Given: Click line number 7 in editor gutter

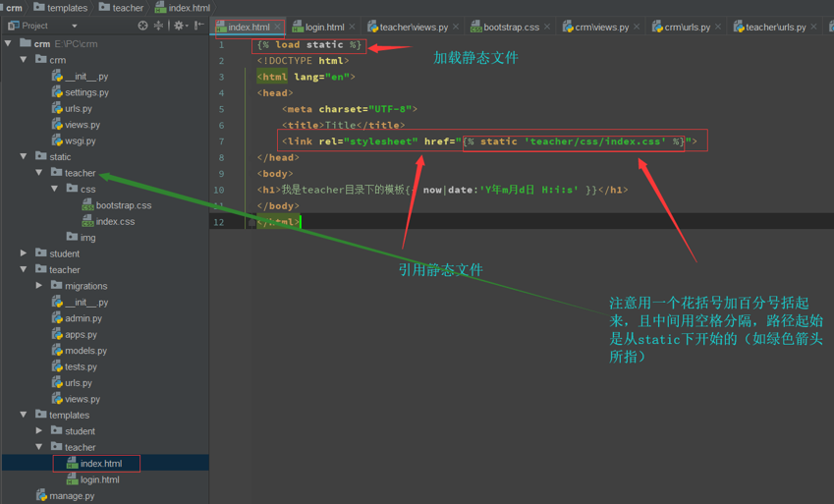Looking at the screenshot, I should (221, 140).
